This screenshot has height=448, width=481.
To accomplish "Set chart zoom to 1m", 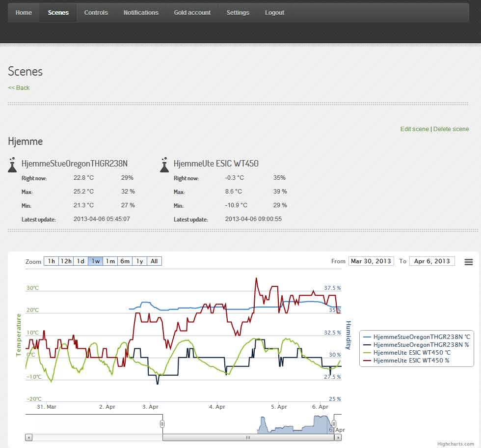I will 110,261.
